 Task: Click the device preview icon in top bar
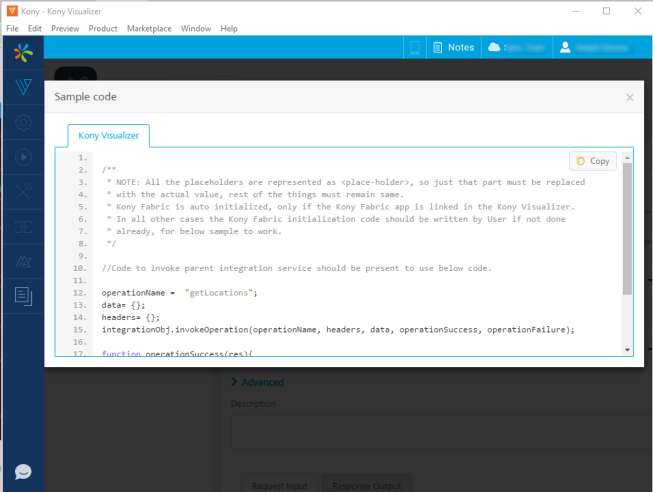click(414, 47)
